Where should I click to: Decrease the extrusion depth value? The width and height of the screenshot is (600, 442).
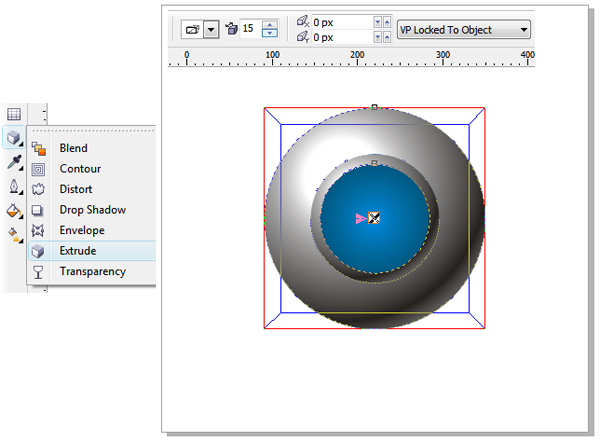(x=270, y=33)
